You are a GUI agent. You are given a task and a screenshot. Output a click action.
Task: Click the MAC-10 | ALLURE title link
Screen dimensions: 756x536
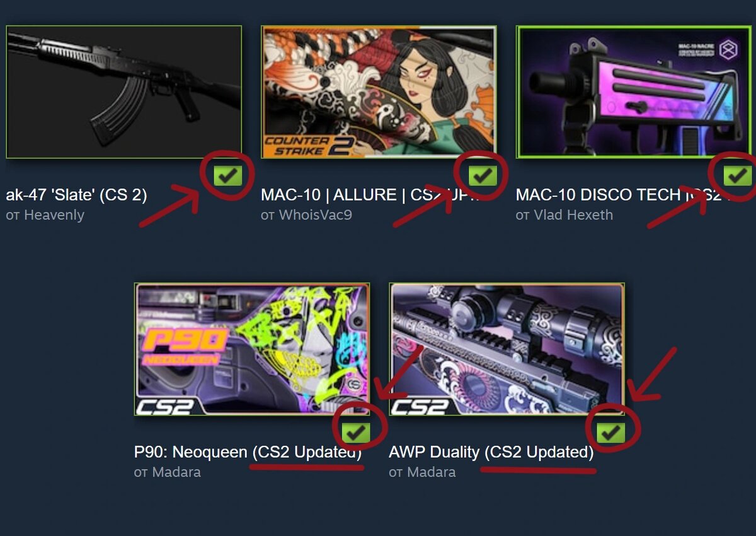click(370, 195)
